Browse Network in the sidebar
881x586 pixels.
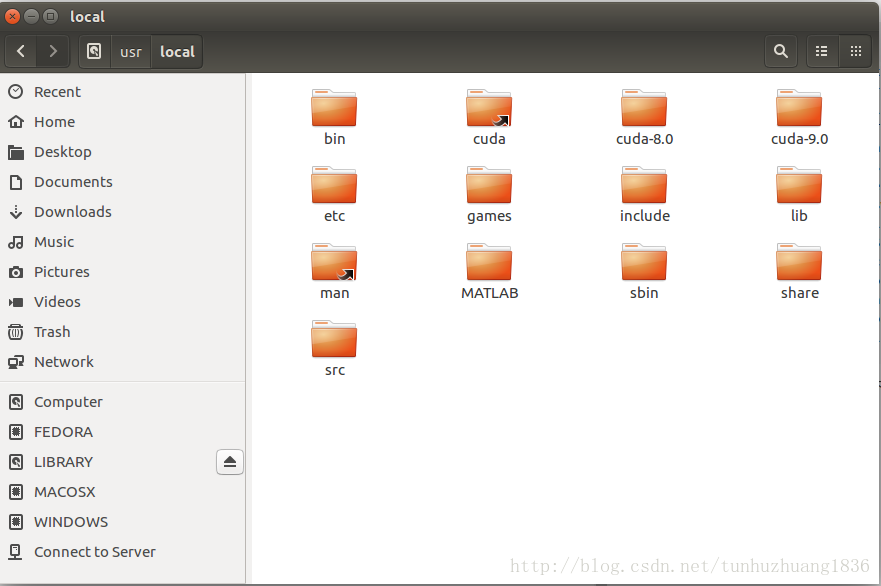[x=122, y=362]
